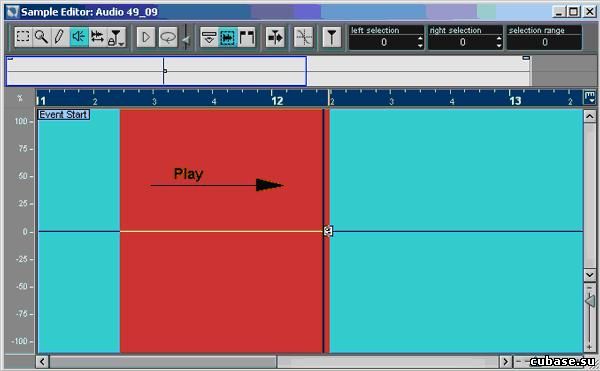
Task: Click the Hitpoint mode funnel icon
Action: [x=332, y=37]
